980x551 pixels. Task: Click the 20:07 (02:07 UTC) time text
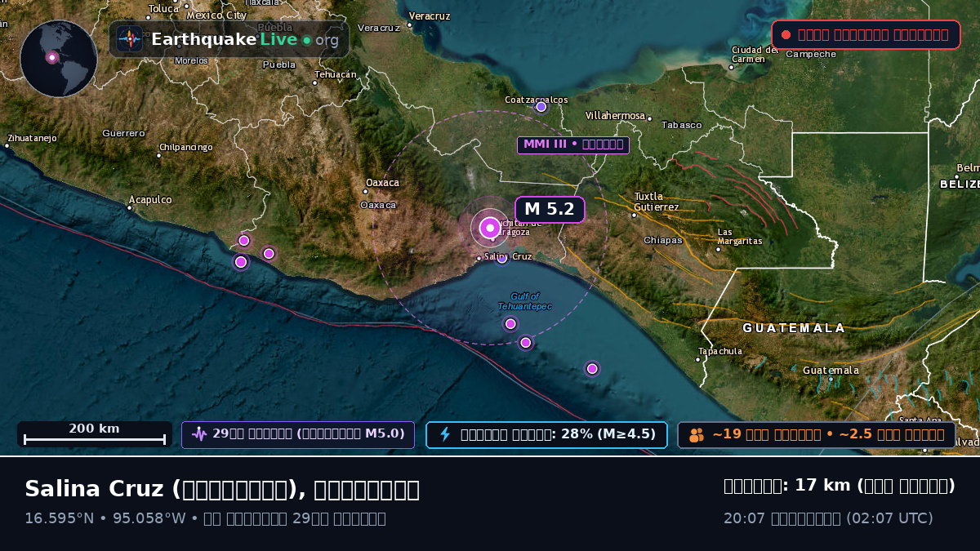828,518
